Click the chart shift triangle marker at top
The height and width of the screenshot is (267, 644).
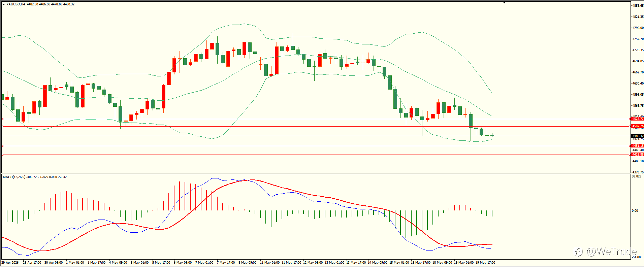pyautogui.click(x=504, y=2)
